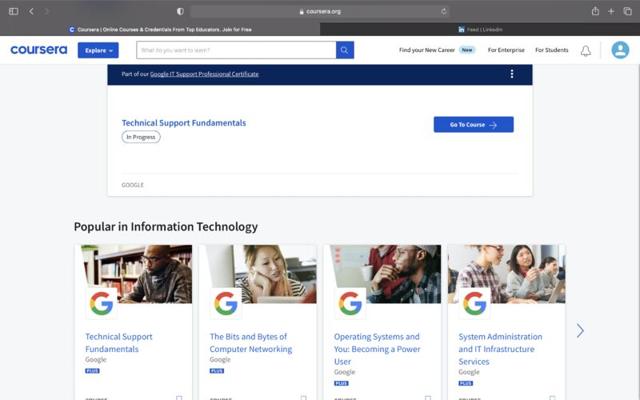
Task: Show tab overview icon
Action: pyautogui.click(x=627, y=11)
